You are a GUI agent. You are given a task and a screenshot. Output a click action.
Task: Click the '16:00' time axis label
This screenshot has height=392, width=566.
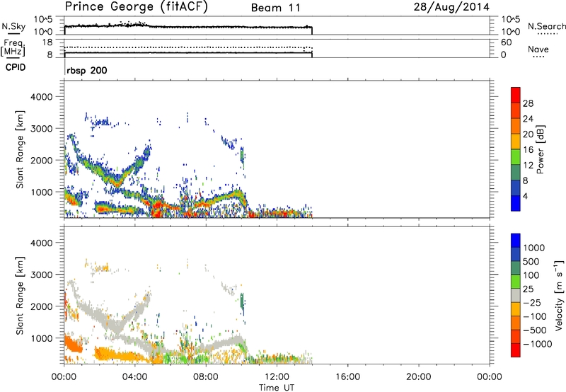click(347, 377)
